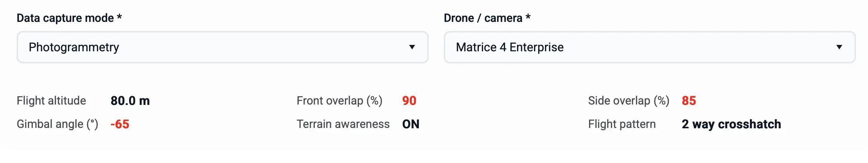Select the 80.0 m altitude value
This screenshot has width=868, height=163.
[130, 101]
